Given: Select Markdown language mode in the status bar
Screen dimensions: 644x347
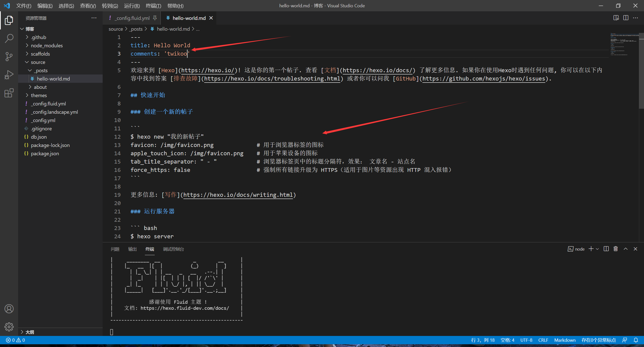Looking at the screenshot, I should [x=565, y=340].
